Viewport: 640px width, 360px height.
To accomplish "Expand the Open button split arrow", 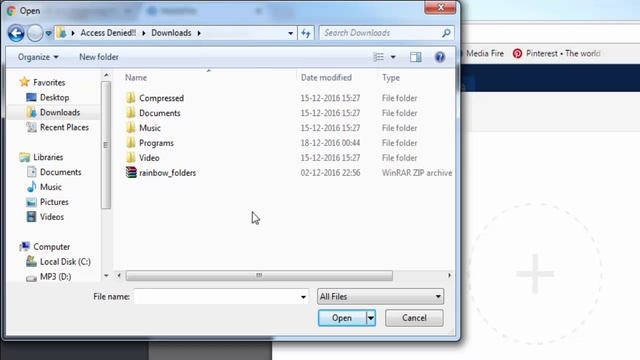I will coord(371,318).
